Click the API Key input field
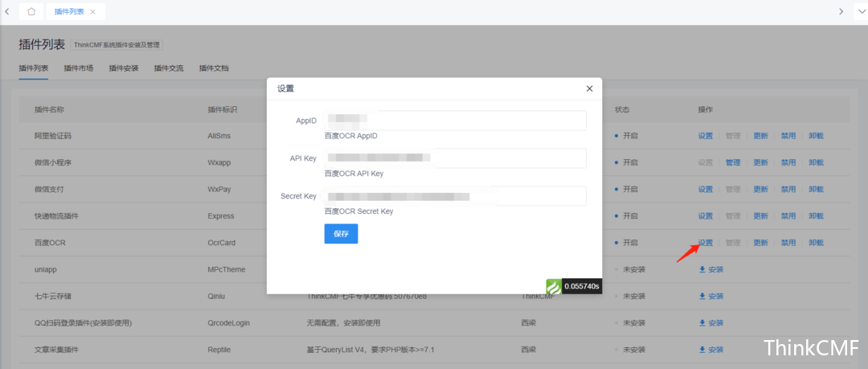Viewport: 868px width, 369px height. coord(455,158)
